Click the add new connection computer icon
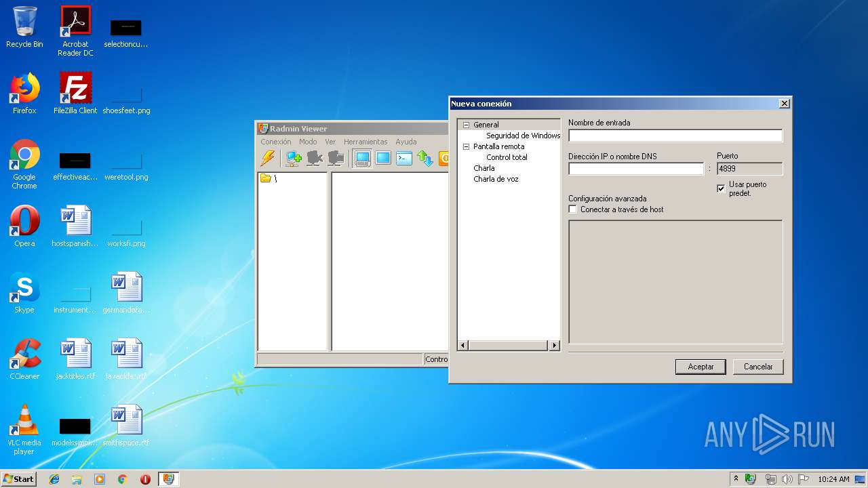 [294, 158]
